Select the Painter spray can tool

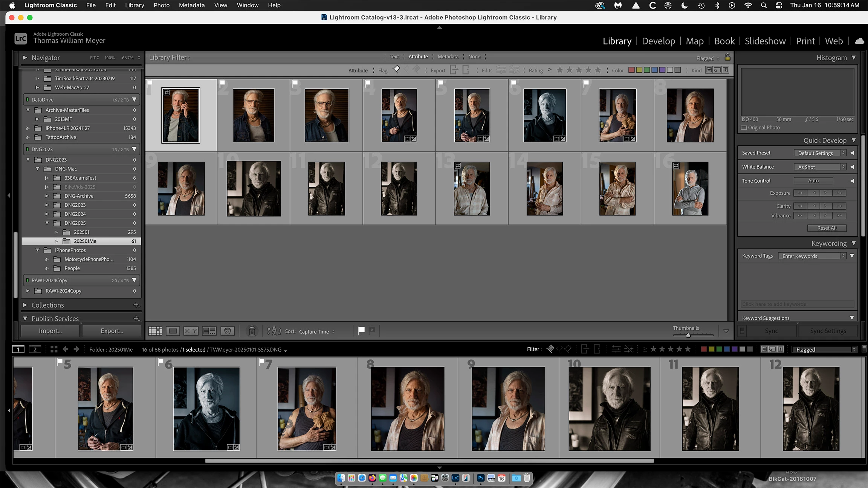[252, 331]
